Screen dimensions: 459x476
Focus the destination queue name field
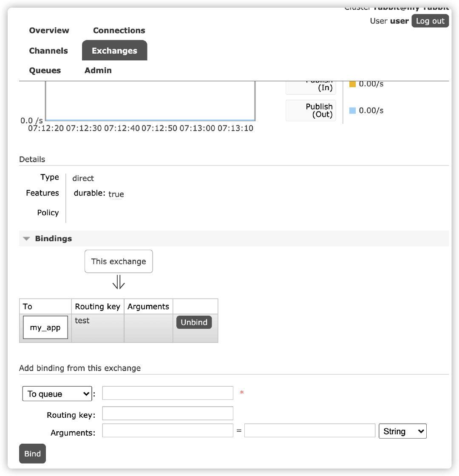pos(167,393)
